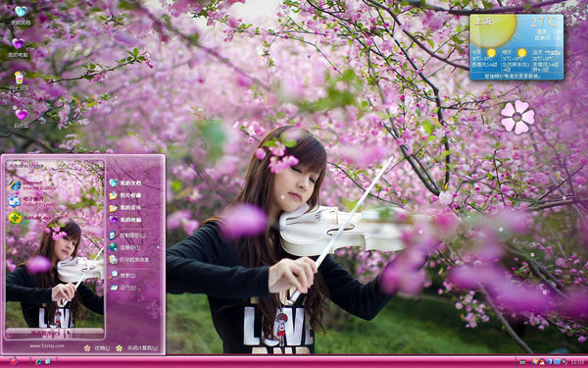Image resolution: width=588 pixels, height=368 pixels.
Task: Expand All Programs at Start menu bottom
Action: click(x=55, y=333)
